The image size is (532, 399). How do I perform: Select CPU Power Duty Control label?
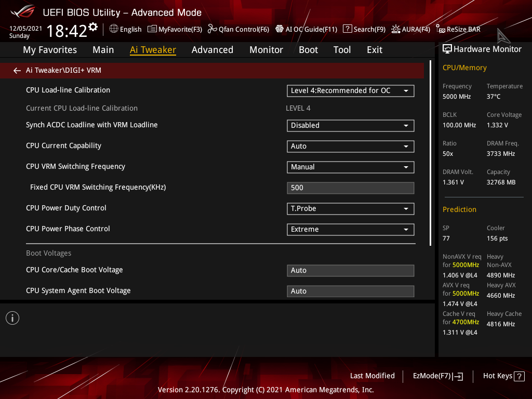(x=66, y=208)
